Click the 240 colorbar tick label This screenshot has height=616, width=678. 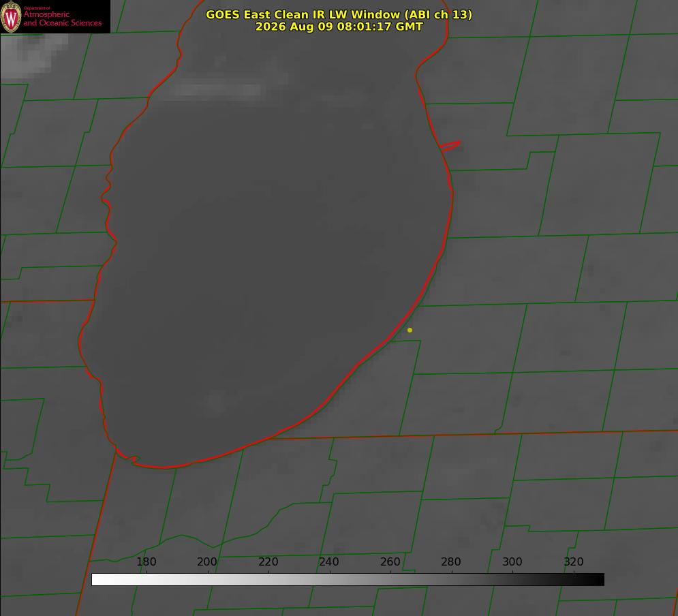pos(329,561)
